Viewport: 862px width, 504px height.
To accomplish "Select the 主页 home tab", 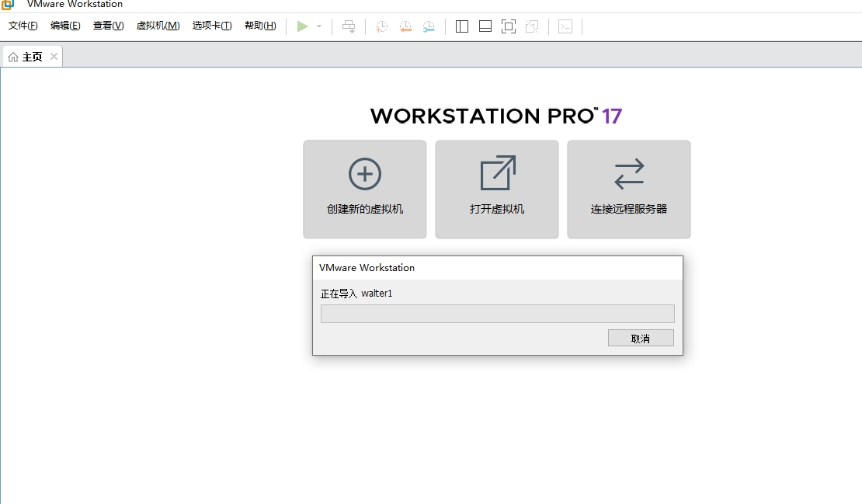I will pos(26,57).
